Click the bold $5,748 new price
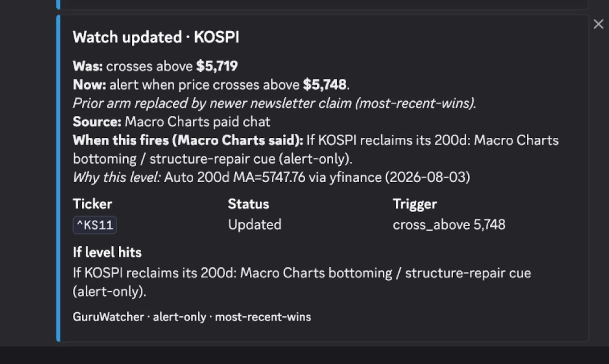The image size is (609, 364). point(325,84)
